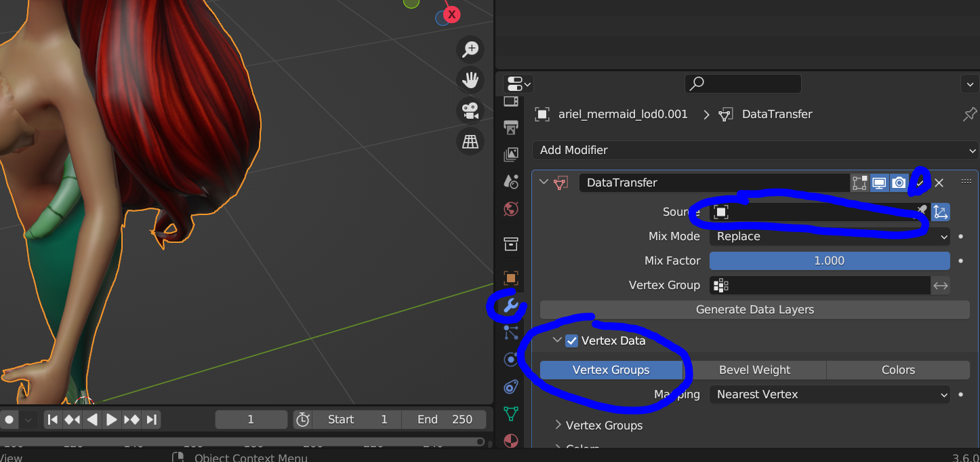Toggle the auto keying record button

click(9, 420)
